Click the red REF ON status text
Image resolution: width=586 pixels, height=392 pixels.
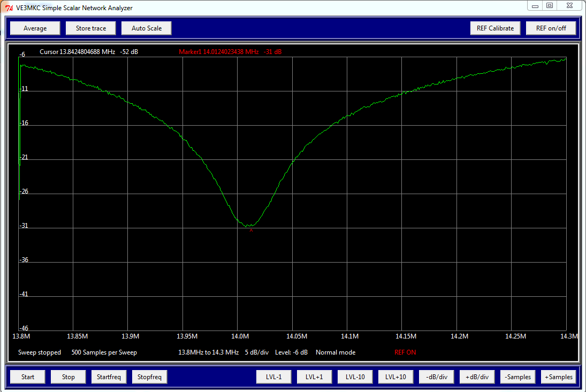404,352
